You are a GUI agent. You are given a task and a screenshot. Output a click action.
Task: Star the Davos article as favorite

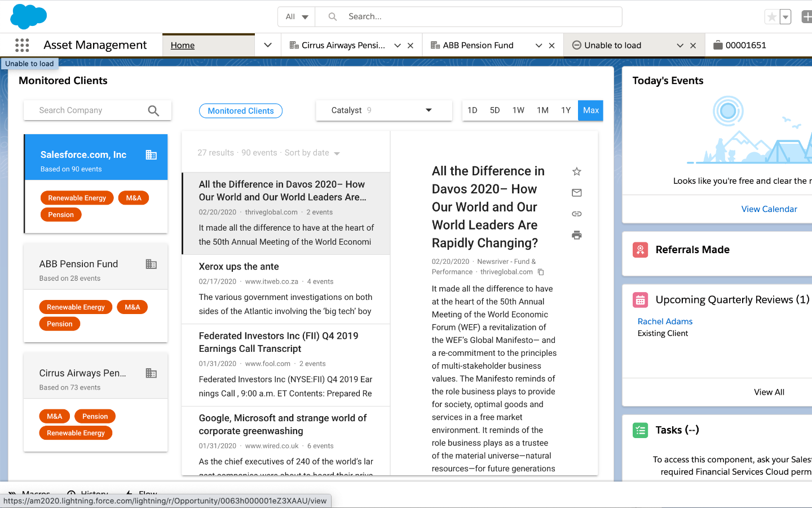[x=576, y=171]
